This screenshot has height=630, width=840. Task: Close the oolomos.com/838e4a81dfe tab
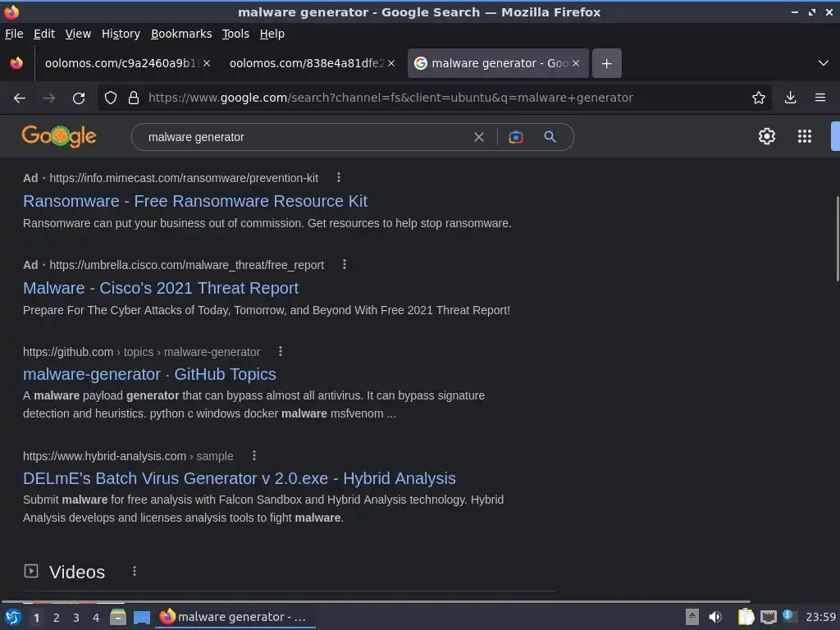point(391,63)
